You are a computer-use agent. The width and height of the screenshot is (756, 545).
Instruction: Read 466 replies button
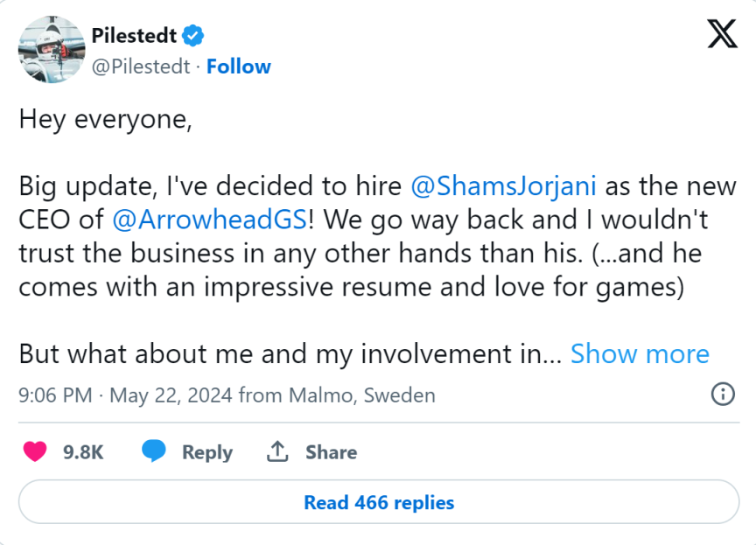[378, 502]
